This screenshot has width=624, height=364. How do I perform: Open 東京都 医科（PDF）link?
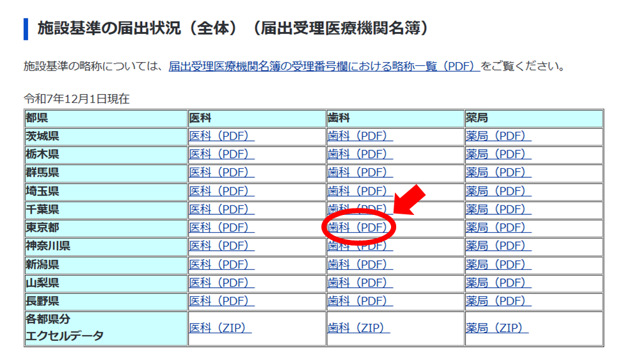click(x=221, y=228)
